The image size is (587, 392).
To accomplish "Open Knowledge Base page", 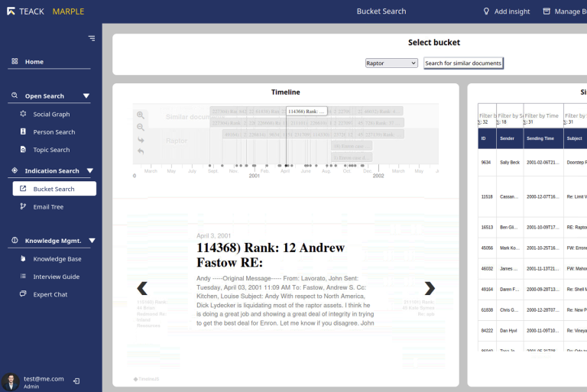I will click(x=57, y=259).
